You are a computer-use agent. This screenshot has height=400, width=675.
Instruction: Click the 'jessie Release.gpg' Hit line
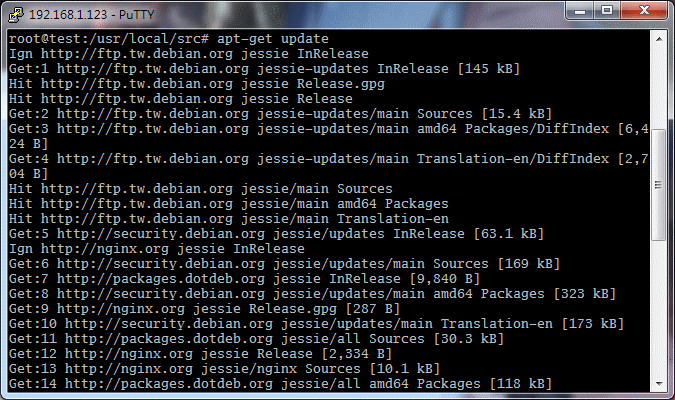click(x=197, y=84)
